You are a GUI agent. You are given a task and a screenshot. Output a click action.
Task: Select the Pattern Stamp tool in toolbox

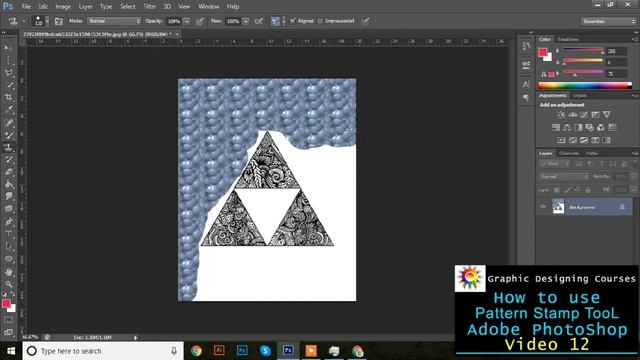point(9,147)
